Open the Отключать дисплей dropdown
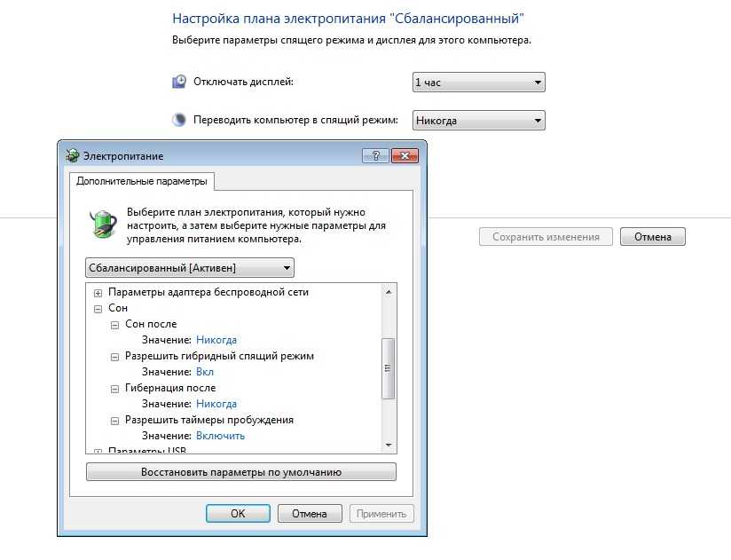This screenshot has width=731, height=560. click(x=479, y=82)
